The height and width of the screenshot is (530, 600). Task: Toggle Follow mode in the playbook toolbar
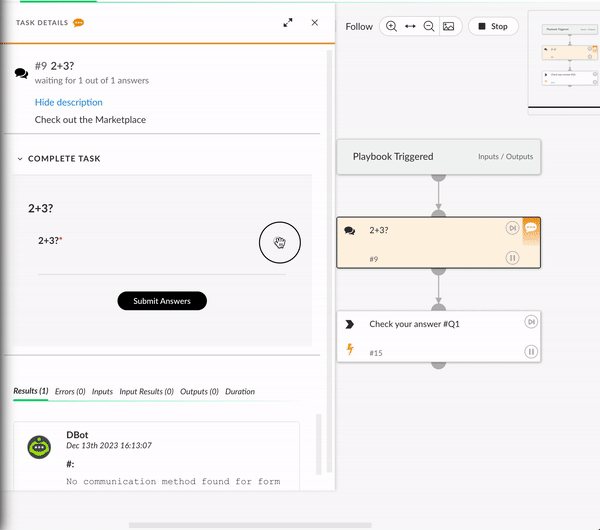coord(359,27)
